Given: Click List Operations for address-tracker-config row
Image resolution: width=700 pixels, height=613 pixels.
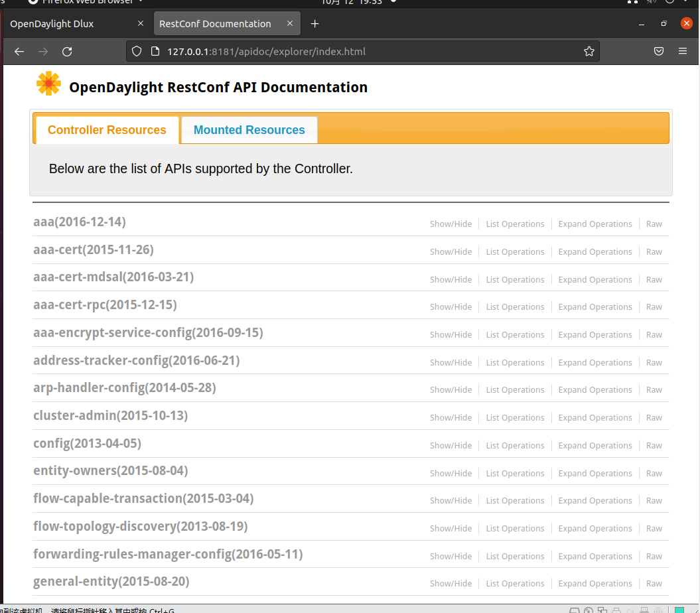Looking at the screenshot, I should click(515, 362).
